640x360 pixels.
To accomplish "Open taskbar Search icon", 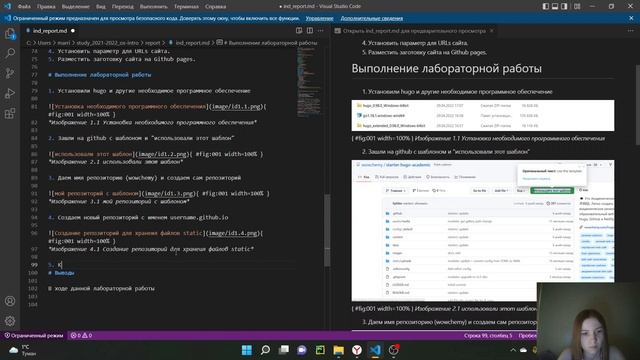I will [x=265, y=350].
